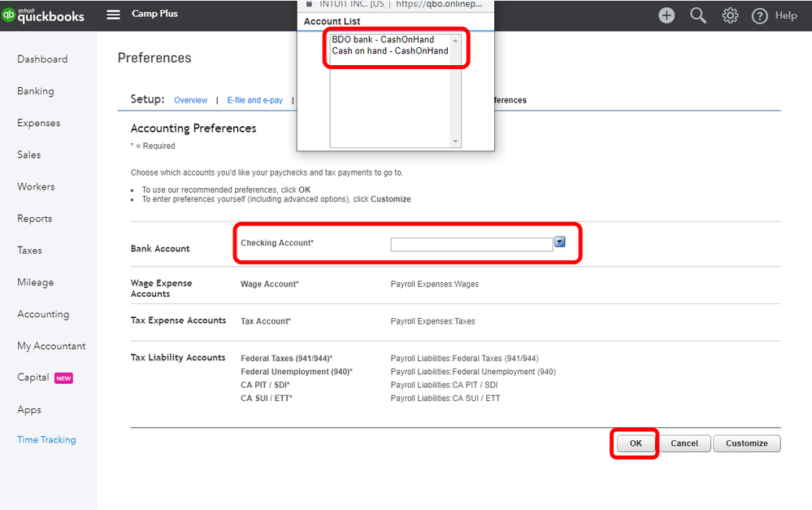
Task: Open Banking in sidebar
Action: click(36, 91)
